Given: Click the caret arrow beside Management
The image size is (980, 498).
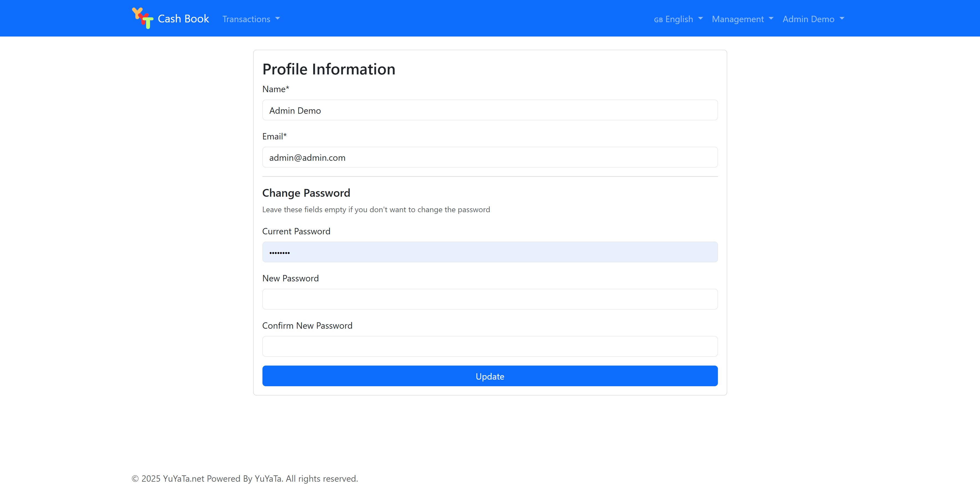Looking at the screenshot, I should [x=771, y=19].
